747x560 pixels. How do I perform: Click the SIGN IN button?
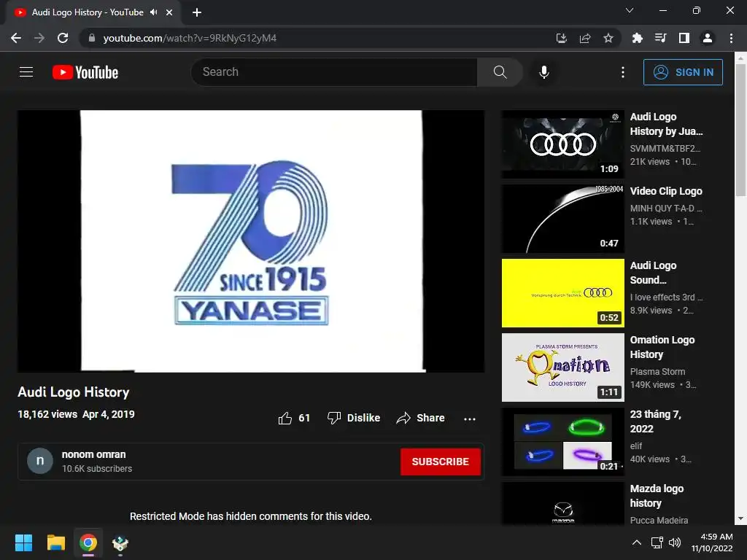point(683,72)
